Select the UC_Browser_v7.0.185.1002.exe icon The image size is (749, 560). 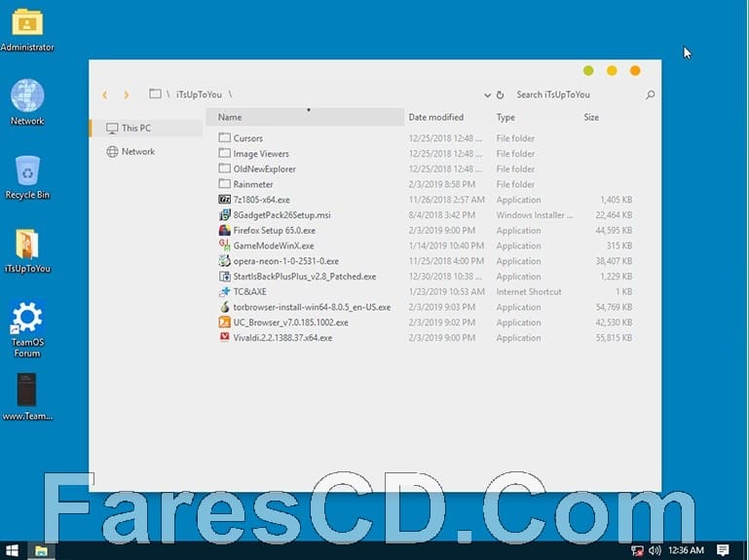(225, 322)
